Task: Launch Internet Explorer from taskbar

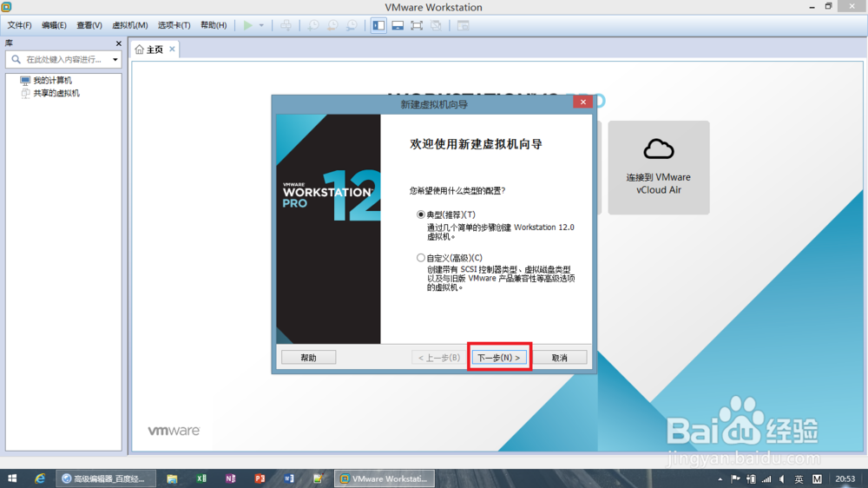Action: coord(40,478)
